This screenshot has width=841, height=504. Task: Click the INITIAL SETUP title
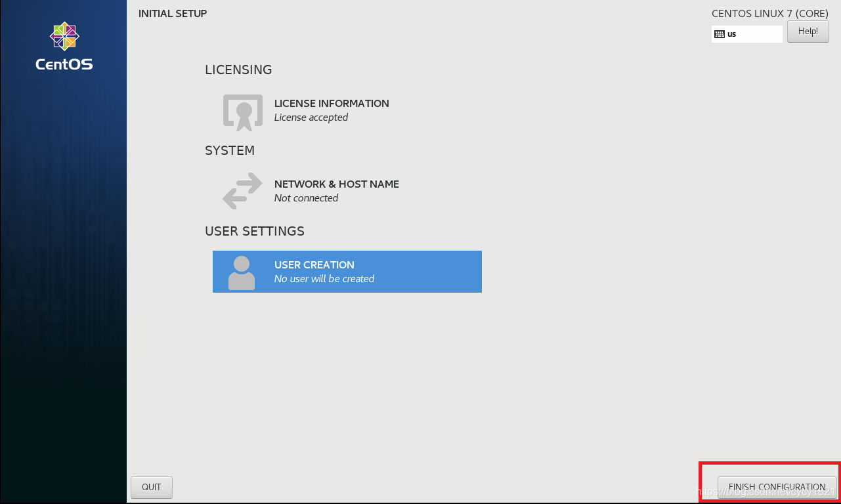[173, 13]
